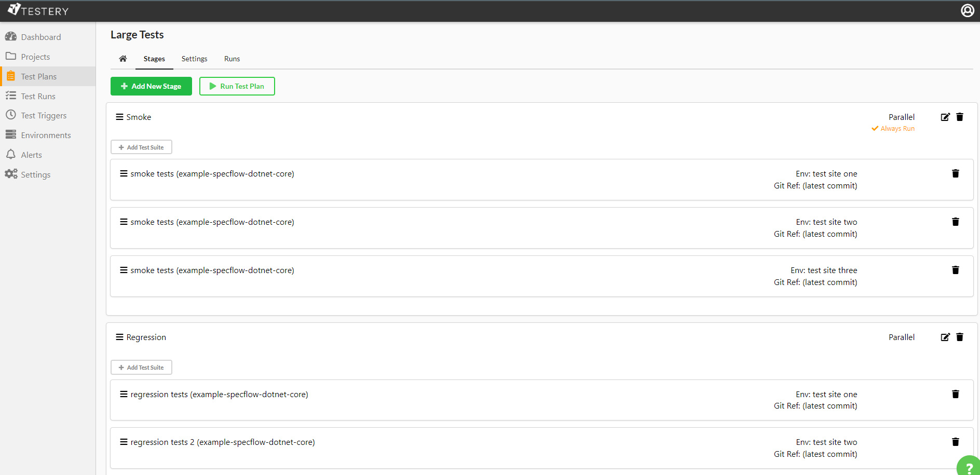The image size is (980, 475).
Task: Open Parallel setting for the Regression stage
Action: pyautogui.click(x=901, y=337)
